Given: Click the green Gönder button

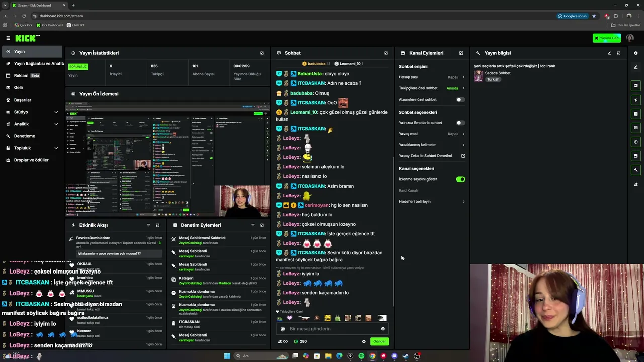Looking at the screenshot, I should (x=379, y=341).
